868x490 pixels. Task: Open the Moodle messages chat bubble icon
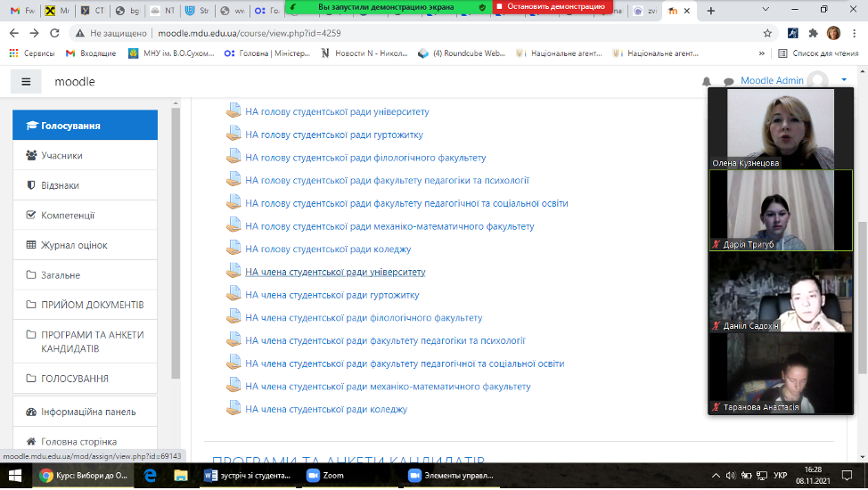tap(728, 81)
